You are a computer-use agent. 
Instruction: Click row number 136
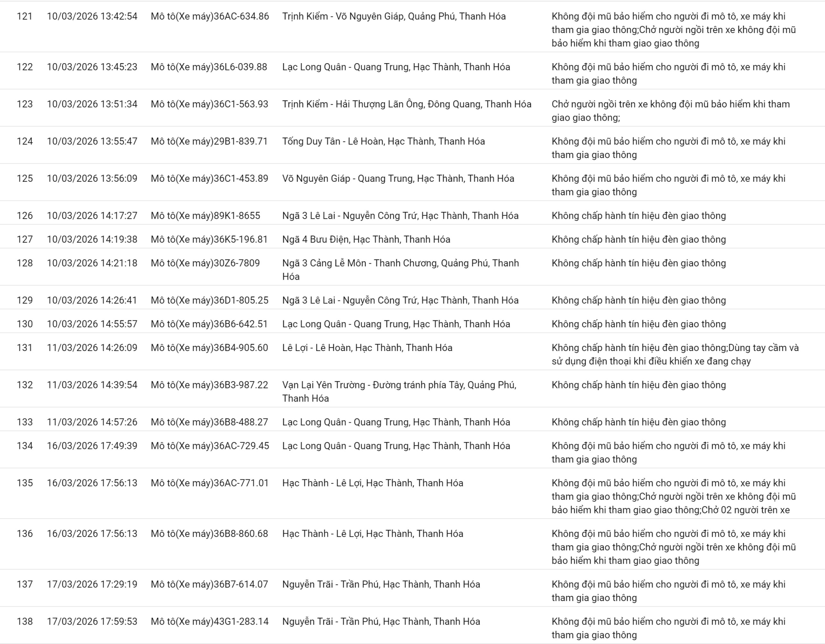pyautogui.click(x=24, y=534)
